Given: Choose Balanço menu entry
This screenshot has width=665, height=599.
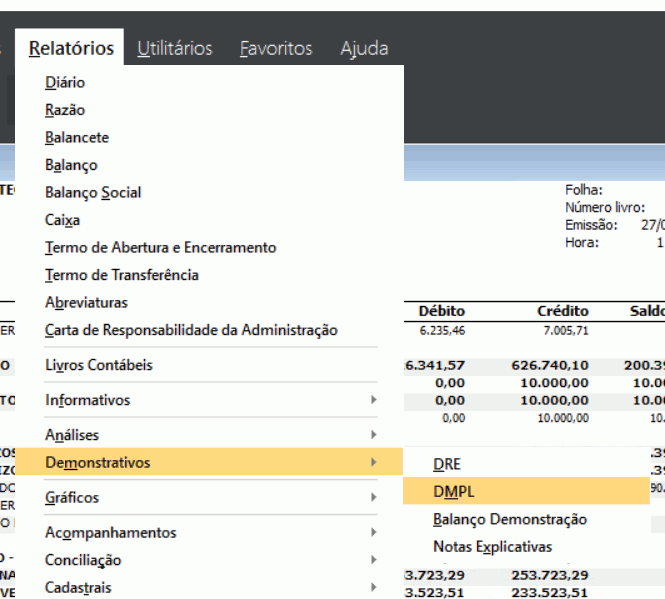Looking at the screenshot, I should pyautogui.click(x=71, y=165).
